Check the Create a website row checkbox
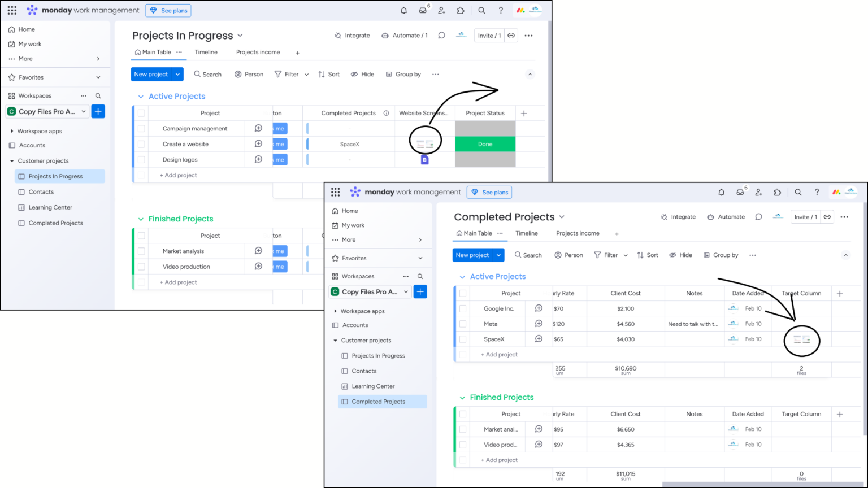 [x=141, y=144]
